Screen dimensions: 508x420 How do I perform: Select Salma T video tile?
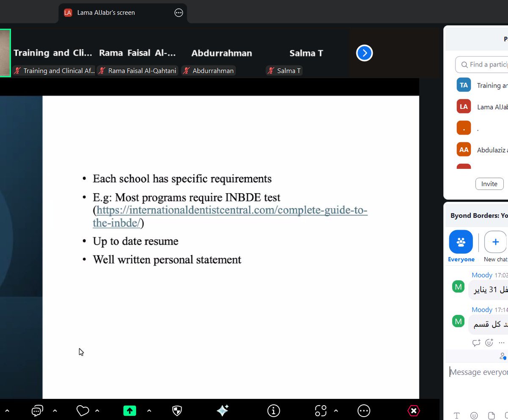(x=306, y=53)
